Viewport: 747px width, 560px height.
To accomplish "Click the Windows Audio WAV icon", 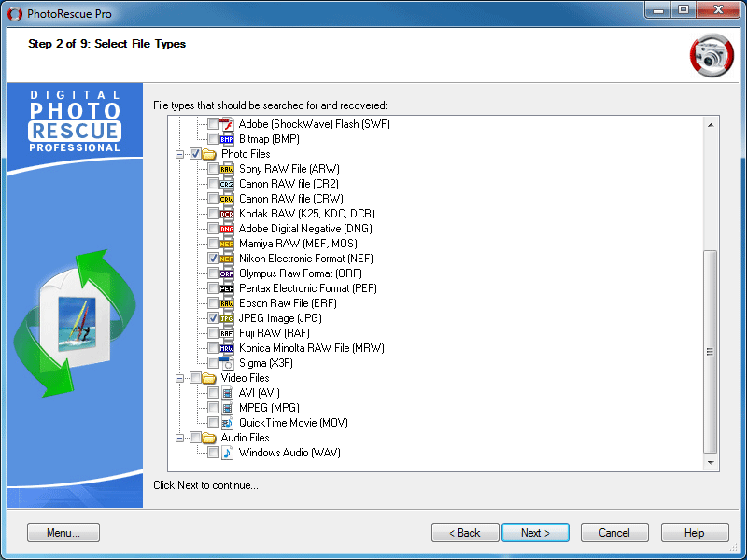I will tap(227, 453).
